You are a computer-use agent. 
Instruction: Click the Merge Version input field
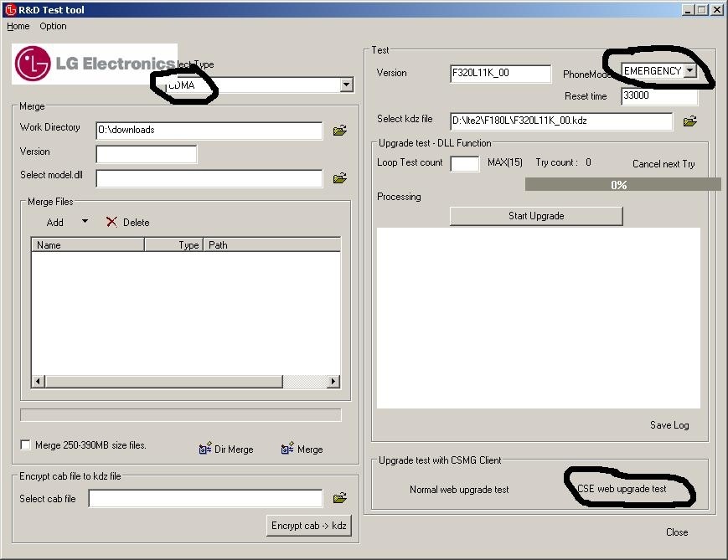[x=147, y=154]
